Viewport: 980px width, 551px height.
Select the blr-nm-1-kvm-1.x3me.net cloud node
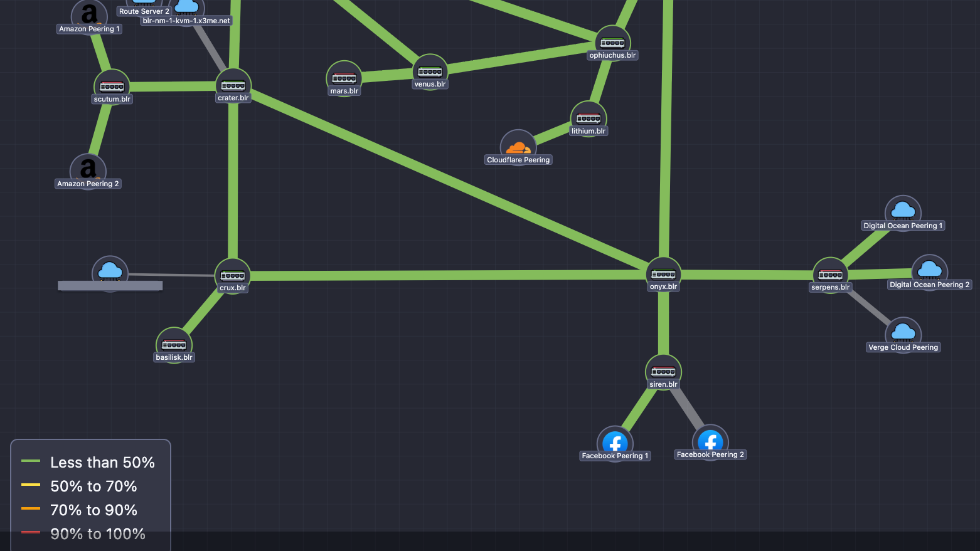click(x=187, y=8)
